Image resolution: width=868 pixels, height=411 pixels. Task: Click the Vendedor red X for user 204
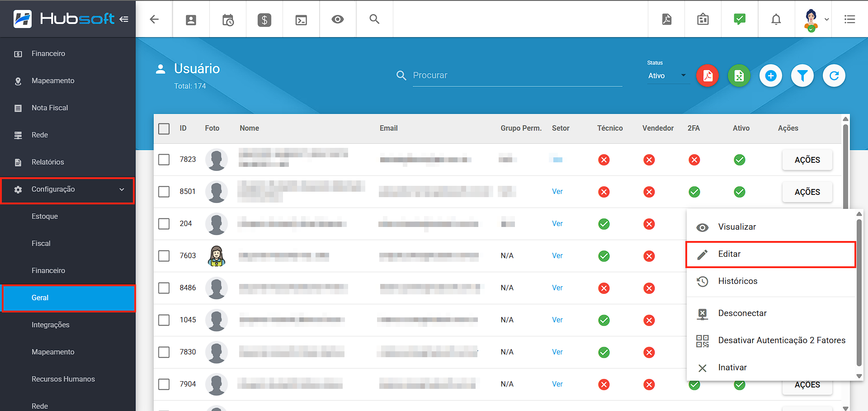[x=649, y=224]
